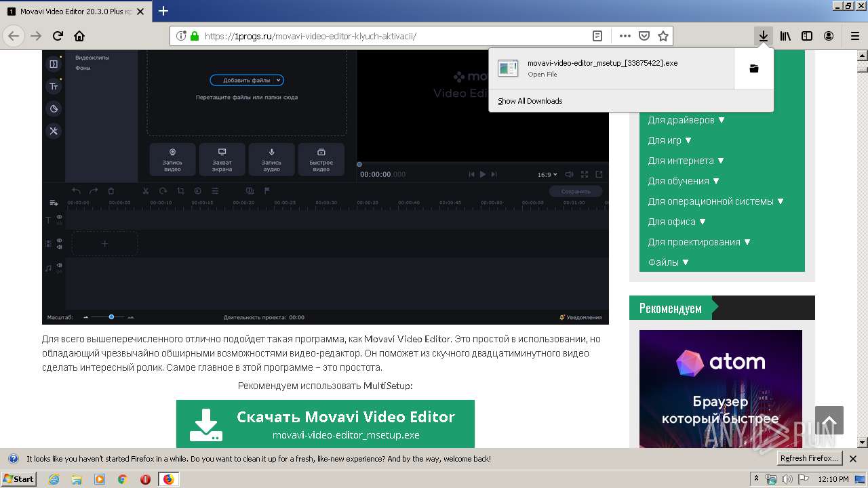Open Atom browser advertisement banner
868x488 pixels.
pyautogui.click(x=721, y=389)
